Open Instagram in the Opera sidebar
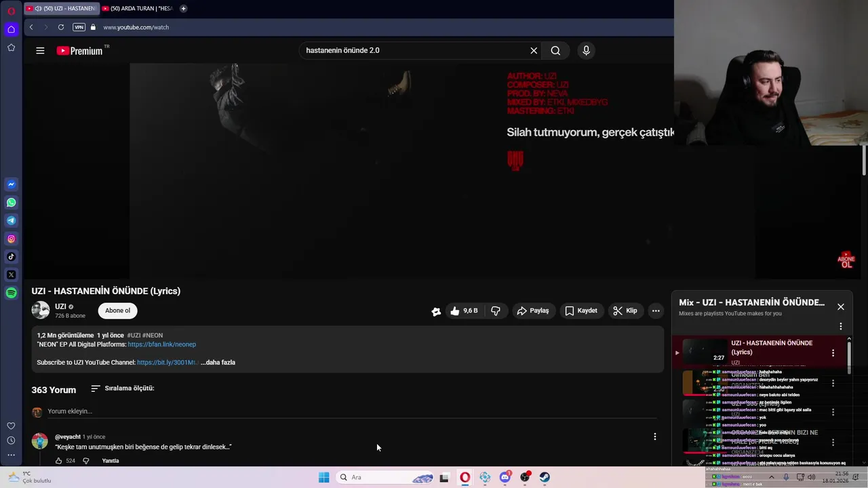Screen dimensions: 868x488 (11, 239)
